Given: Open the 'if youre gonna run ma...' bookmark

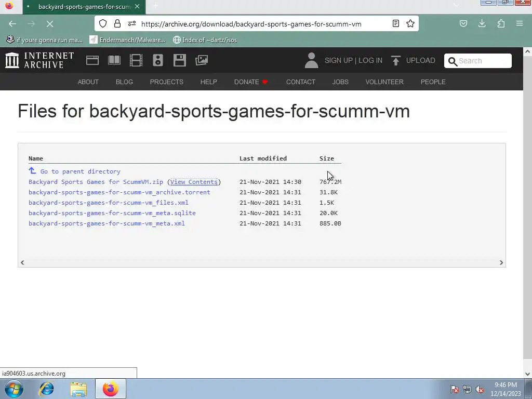Looking at the screenshot, I should pos(45,39).
